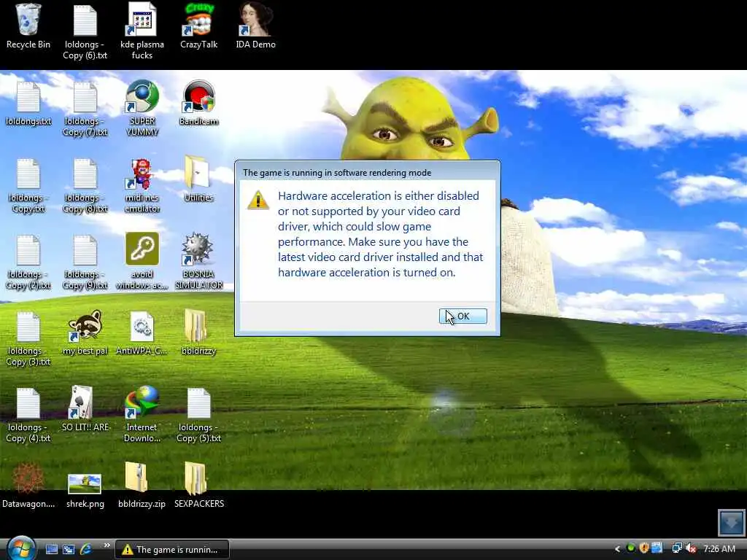Click the dialog warning triangle icon
This screenshot has height=560, width=747.
tap(258, 200)
